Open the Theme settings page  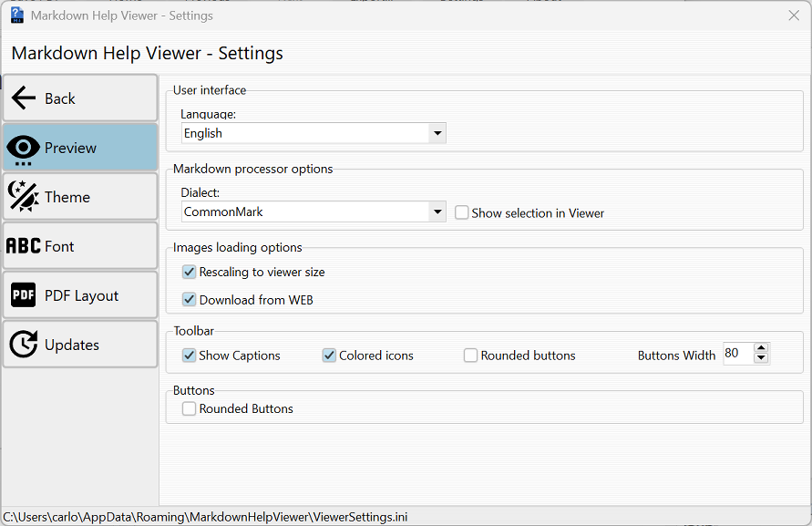click(80, 196)
